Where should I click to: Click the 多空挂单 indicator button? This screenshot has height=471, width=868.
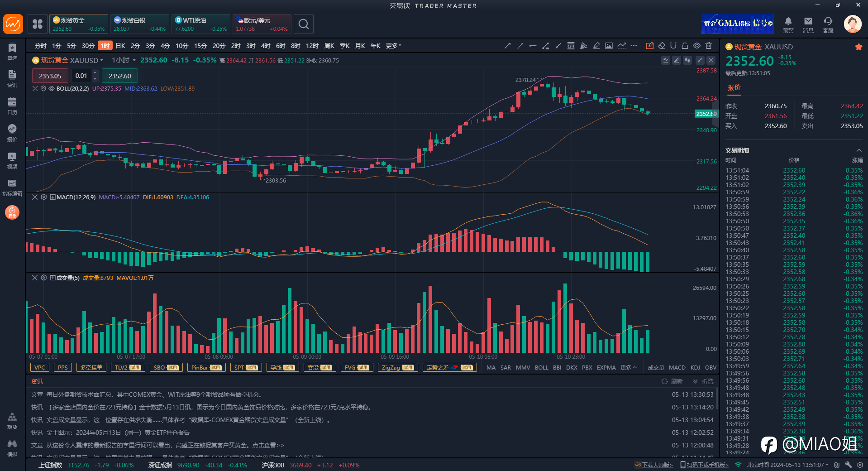click(x=91, y=367)
